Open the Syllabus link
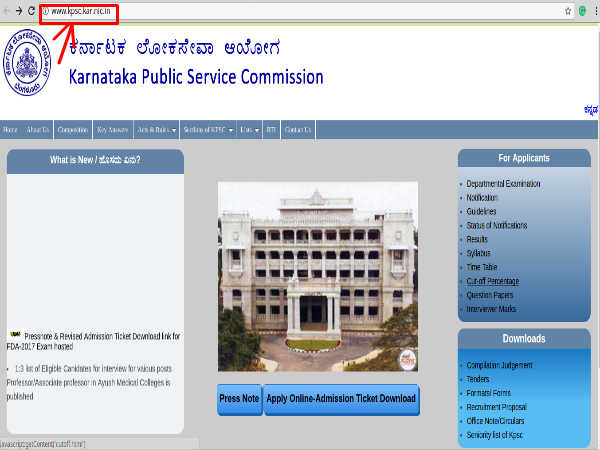600x450 pixels. pos(478,253)
